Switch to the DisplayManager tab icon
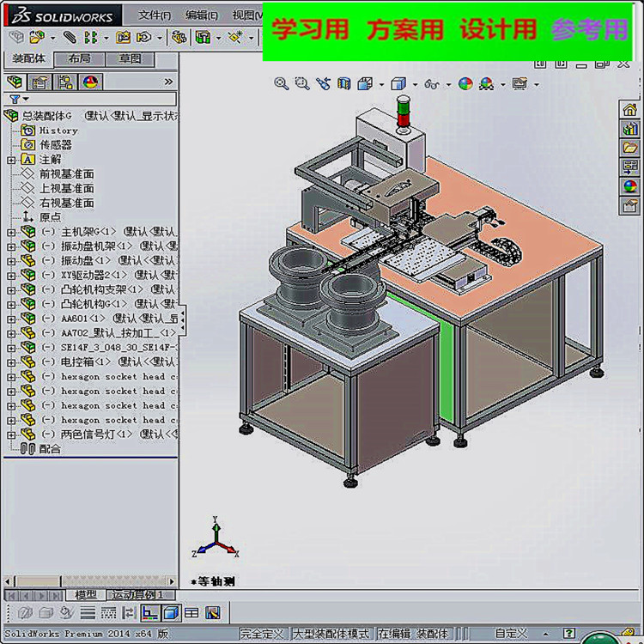This screenshot has width=644, height=644. click(x=90, y=82)
